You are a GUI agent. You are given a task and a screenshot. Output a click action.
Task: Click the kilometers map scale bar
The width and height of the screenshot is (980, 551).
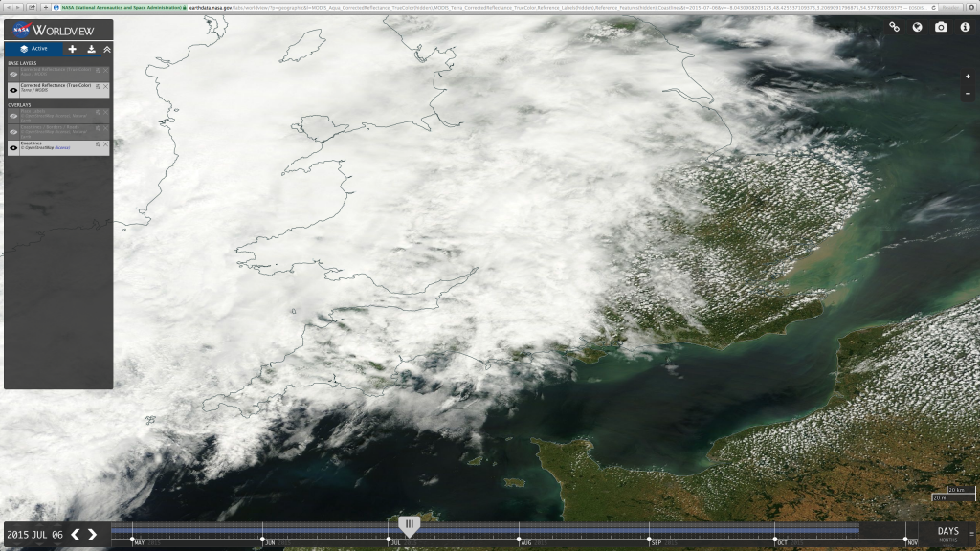click(x=961, y=491)
